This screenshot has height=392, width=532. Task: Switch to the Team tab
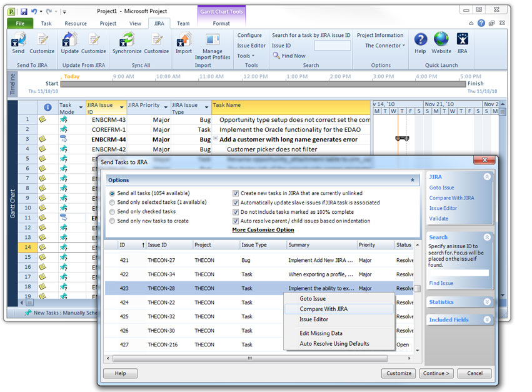tap(183, 23)
